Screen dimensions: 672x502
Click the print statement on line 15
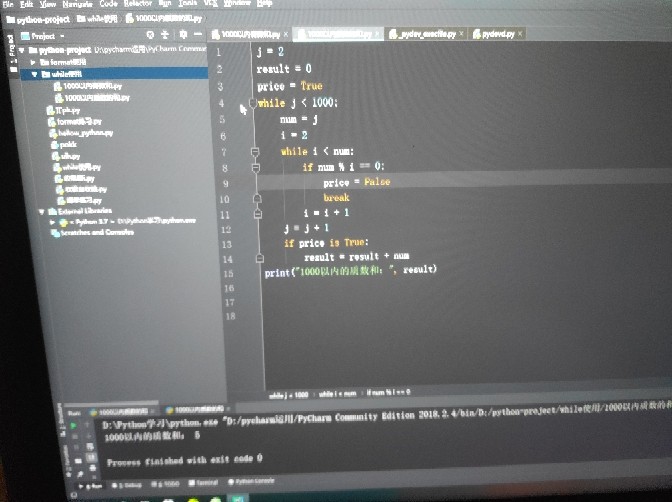click(x=351, y=271)
